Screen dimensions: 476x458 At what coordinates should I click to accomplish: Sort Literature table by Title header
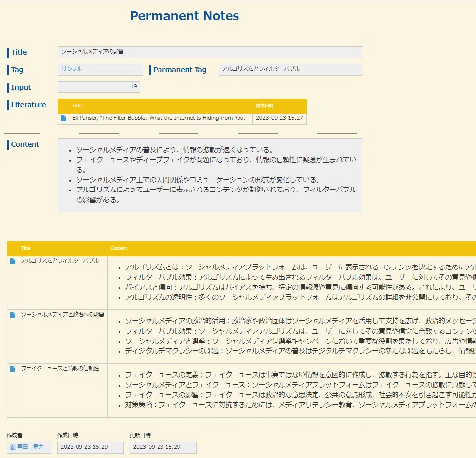(x=77, y=106)
